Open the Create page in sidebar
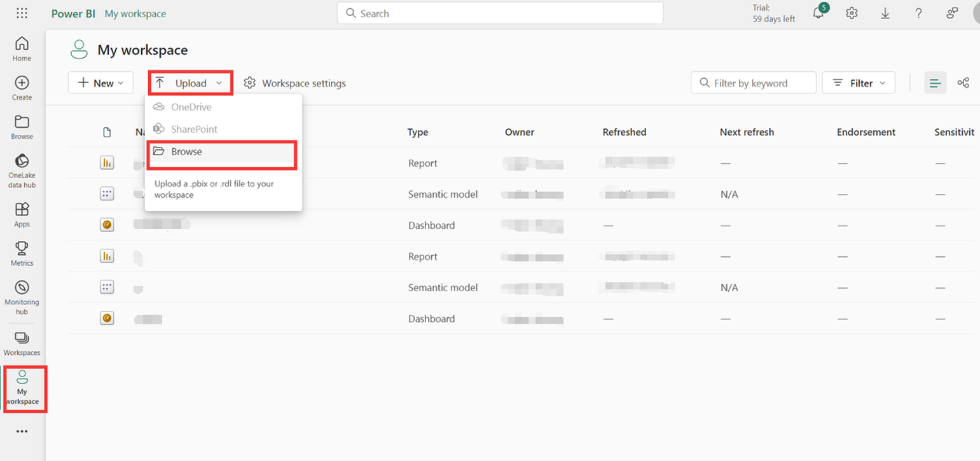 (22, 88)
